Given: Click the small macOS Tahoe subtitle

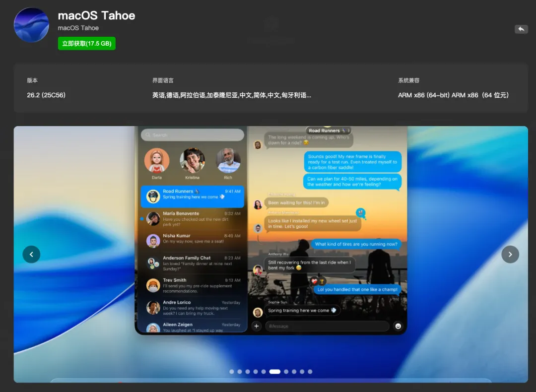Looking at the screenshot, I should tap(78, 28).
